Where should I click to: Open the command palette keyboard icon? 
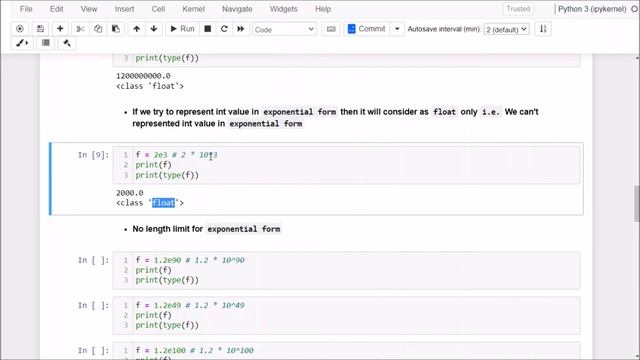pos(331,29)
